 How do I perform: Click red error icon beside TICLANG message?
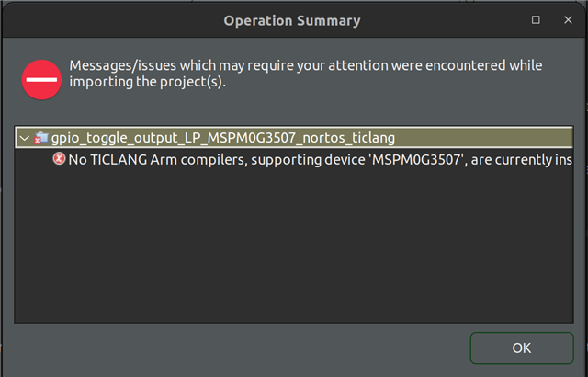tap(59, 159)
